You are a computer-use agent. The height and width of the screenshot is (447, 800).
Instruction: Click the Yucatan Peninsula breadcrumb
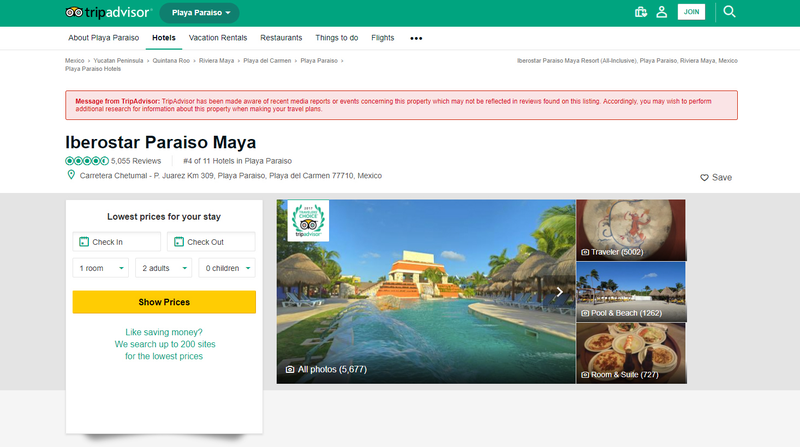click(x=118, y=61)
